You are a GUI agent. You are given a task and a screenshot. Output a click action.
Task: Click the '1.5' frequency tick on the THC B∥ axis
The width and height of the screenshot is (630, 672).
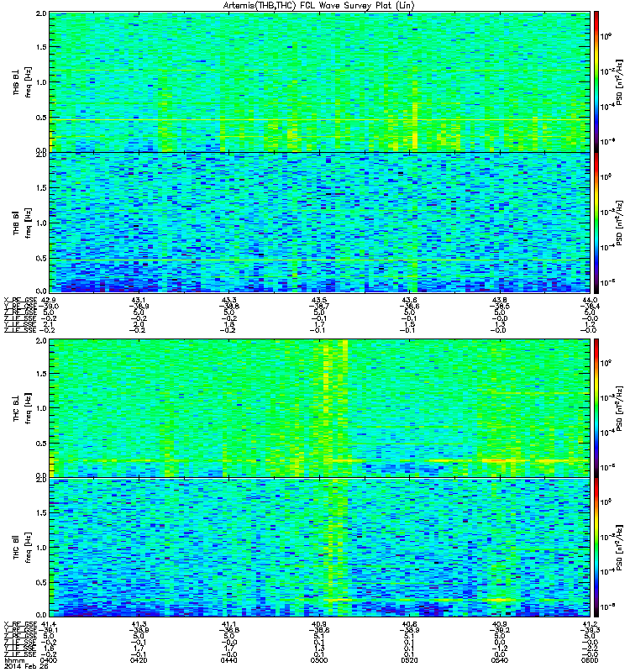click(41, 512)
